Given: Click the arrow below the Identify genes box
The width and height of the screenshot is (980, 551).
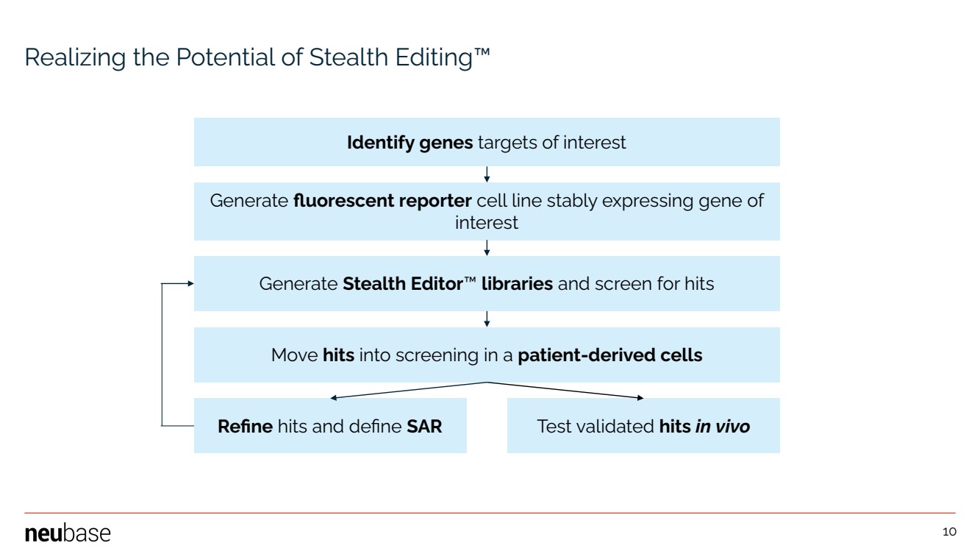Looking at the screenshot, I should coord(487,174).
